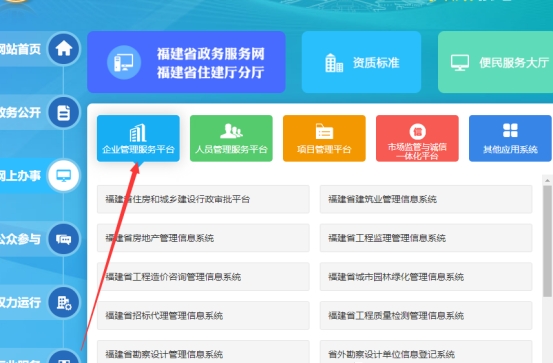Click the home icon for 网站首页

click(64, 49)
